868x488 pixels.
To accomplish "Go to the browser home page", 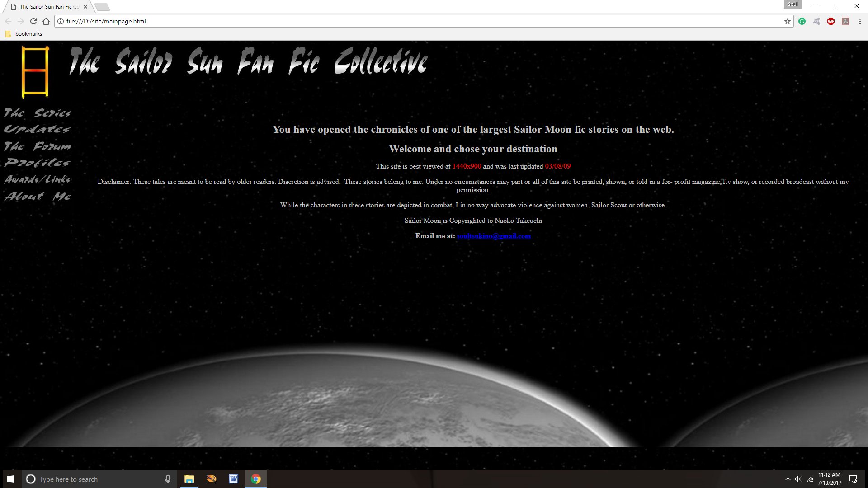I will tap(46, 21).
